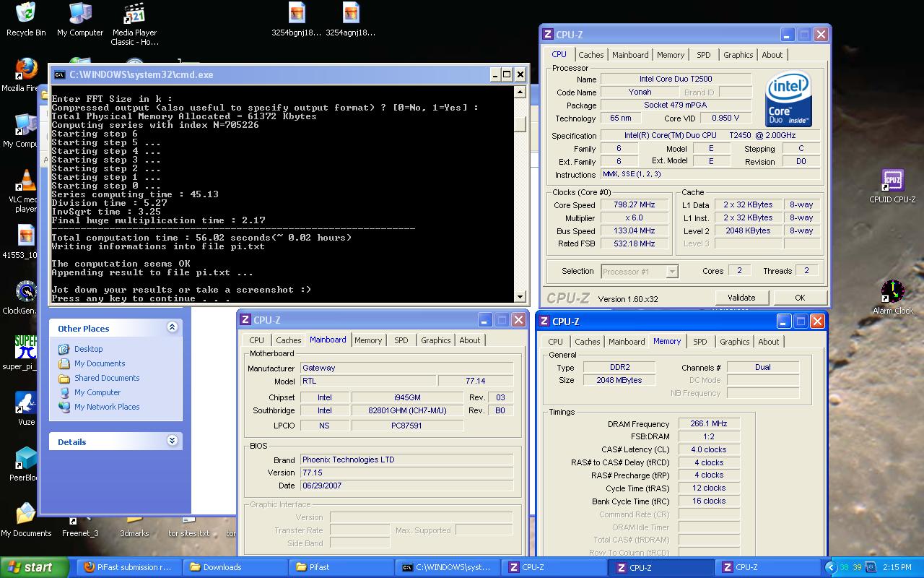Click the Intel Core Duo inside logo

click(x=788, y=99)
